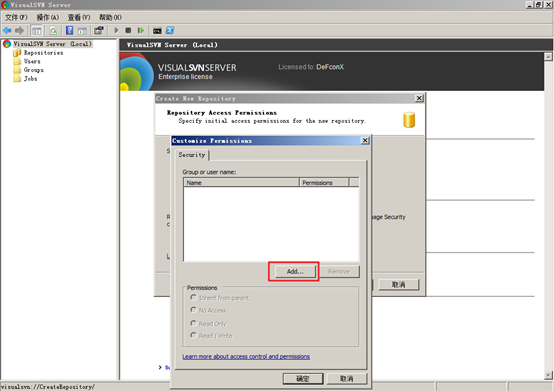Launch the PowerShell console toolbar icon
Image resolution: width=554 pixels, height=391 pixels.
coord(170,31)
